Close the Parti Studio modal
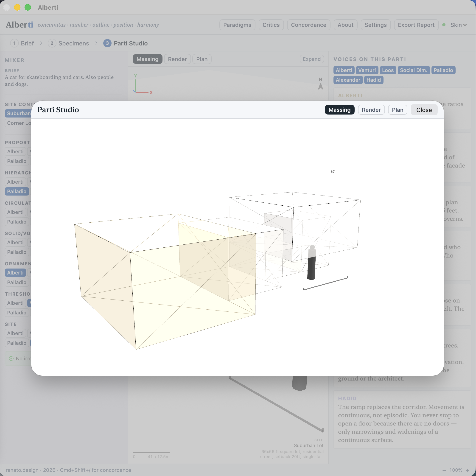The width and height of the screenshot is (476, 476). (x=424, y=110)
